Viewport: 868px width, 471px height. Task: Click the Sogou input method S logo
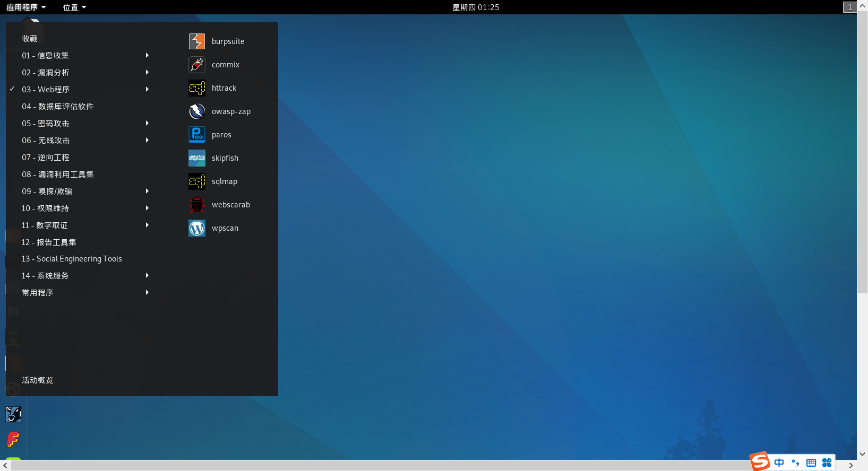(x=760, y=461)
